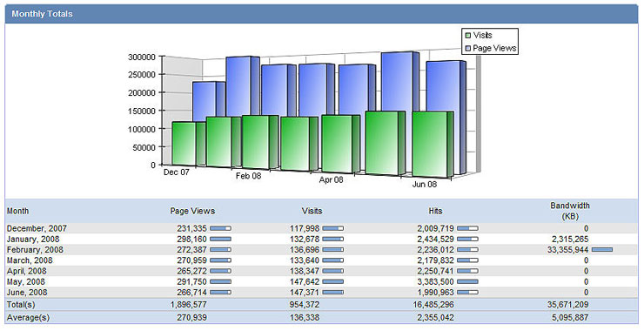Click average page views 270,939
The image size is (644, 331).
(x=191, y=317)
